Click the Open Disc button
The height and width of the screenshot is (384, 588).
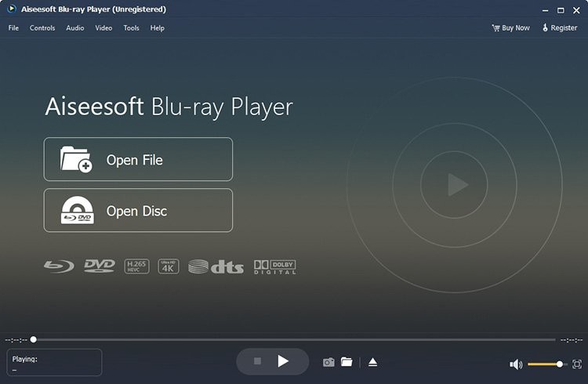[138, 211]
